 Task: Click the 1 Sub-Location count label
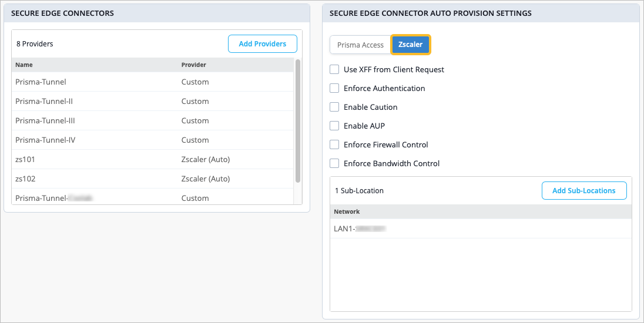[360, 190]
